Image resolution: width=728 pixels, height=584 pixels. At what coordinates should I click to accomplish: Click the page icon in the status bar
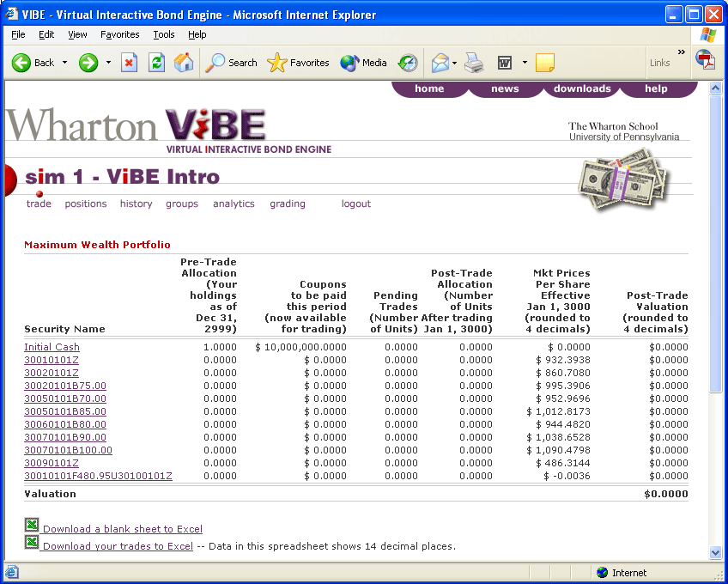click(x=11, y=572)
